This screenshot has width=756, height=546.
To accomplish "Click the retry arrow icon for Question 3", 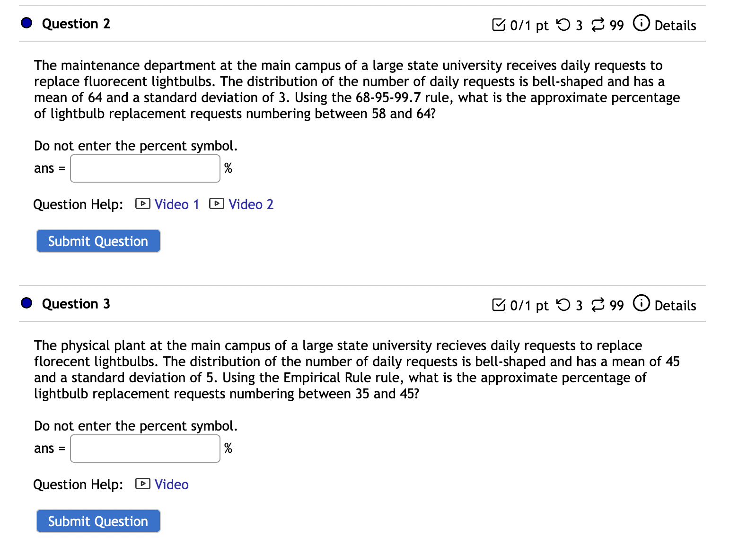I will 564,305.
